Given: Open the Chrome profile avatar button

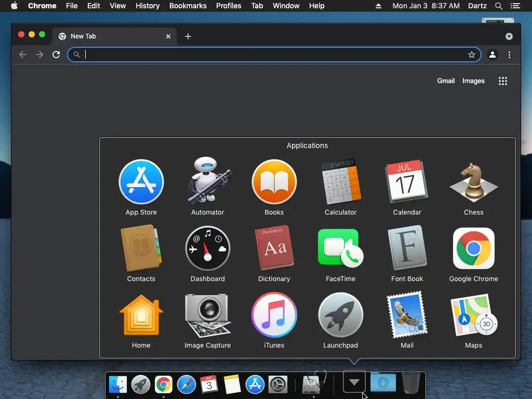Looking at the screenshot, I should click(x=493, y=55).
